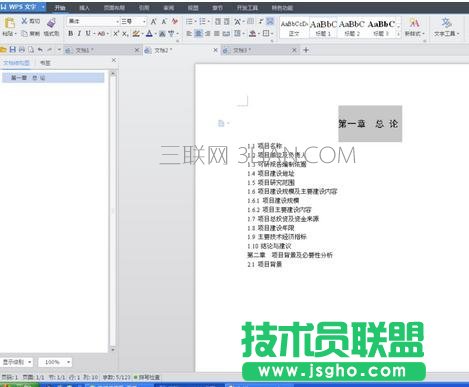Image resolution: width=469 pixels, height=387 pixels.
Task: Open the WPS Writer application menu
Action: point(23,7)
